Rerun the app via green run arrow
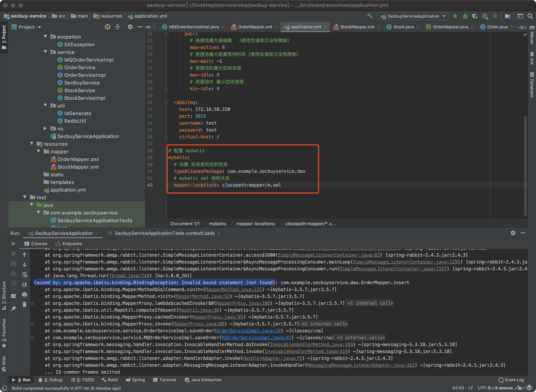This screenshot has height=392, width=536. (14, 243)
